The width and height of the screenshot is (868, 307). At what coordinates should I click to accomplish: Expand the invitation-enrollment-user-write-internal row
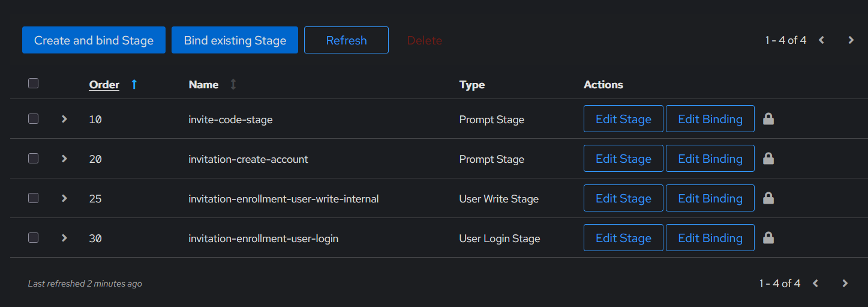64,198
